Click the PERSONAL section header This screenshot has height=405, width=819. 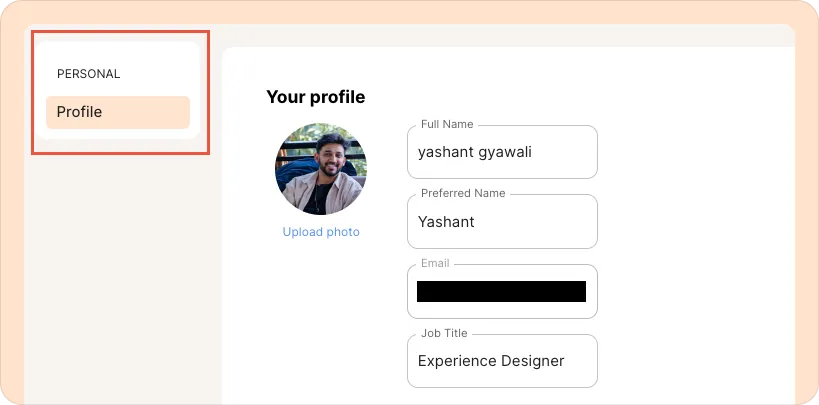point(88,74)
